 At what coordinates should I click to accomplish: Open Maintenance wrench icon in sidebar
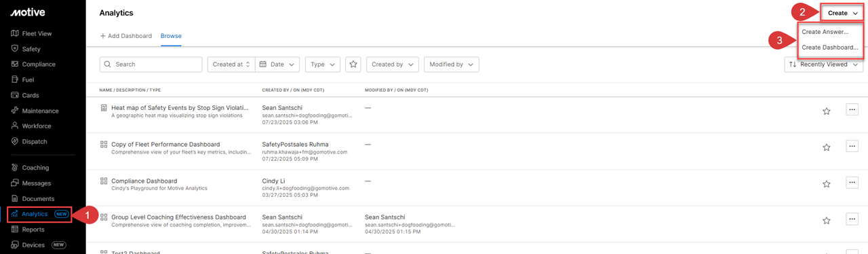click(x=15, y=111)
